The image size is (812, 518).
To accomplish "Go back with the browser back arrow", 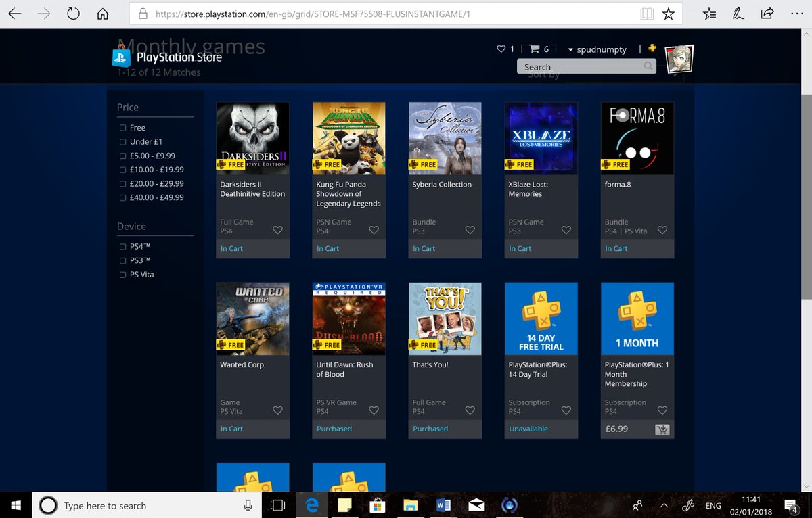I will [16, 14].
